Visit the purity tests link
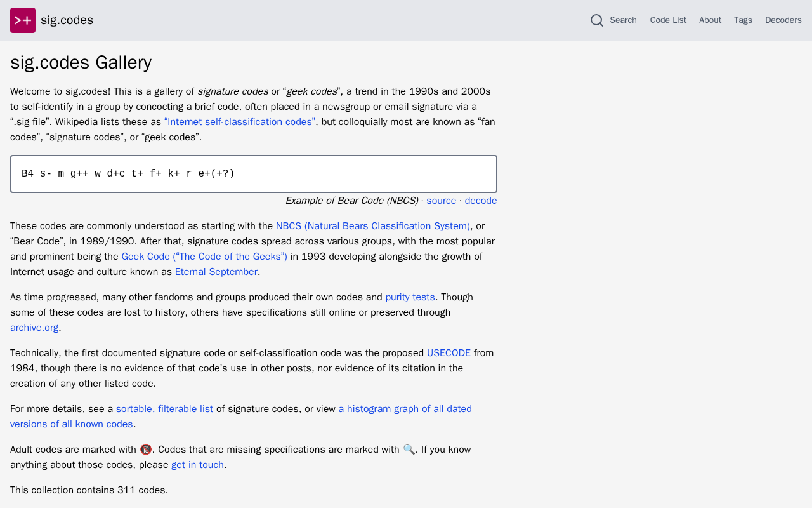Viewport: 812px width, 508px height. 410,297
